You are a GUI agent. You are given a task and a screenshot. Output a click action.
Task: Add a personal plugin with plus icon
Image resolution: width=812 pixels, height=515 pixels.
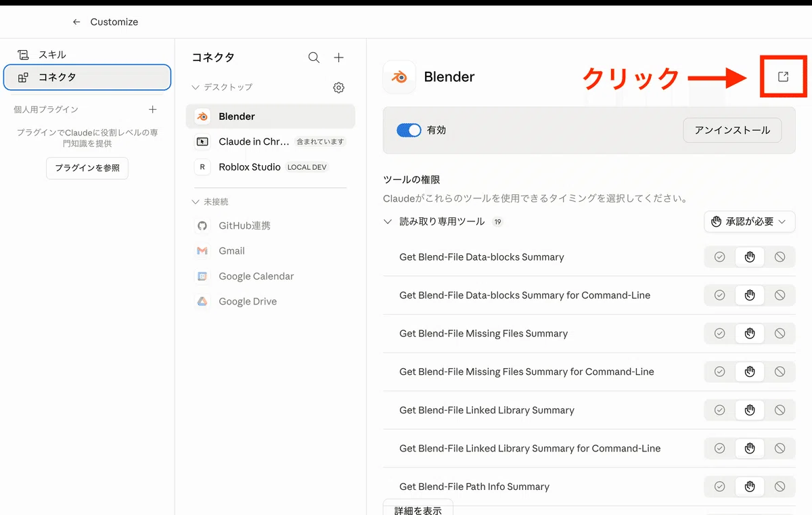click(x=152, y=109)
